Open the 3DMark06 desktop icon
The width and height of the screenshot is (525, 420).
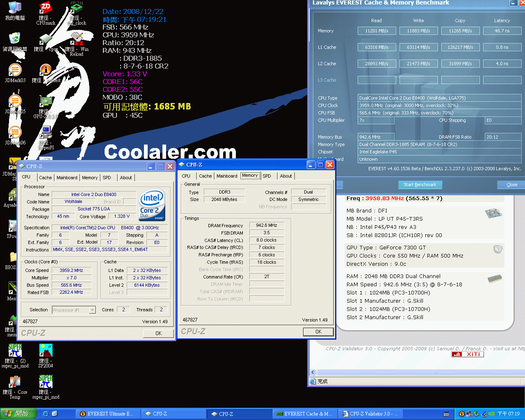point(15,135)
